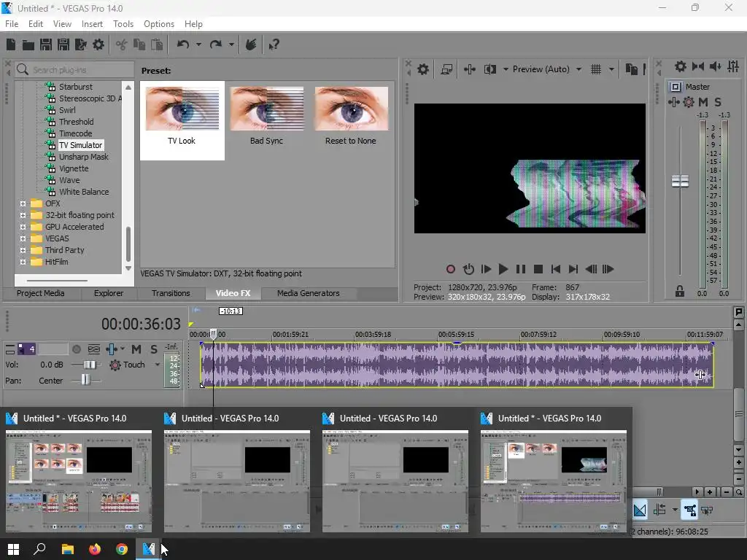Screen dimensions: 747x560
Task: Undo the last action
Action: coord(183,44)
